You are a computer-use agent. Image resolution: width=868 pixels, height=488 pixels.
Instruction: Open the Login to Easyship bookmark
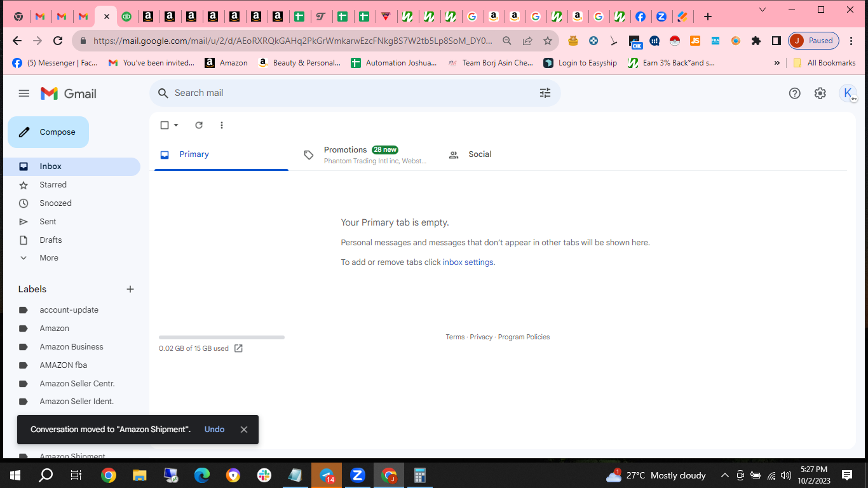(x=580, y=63)
